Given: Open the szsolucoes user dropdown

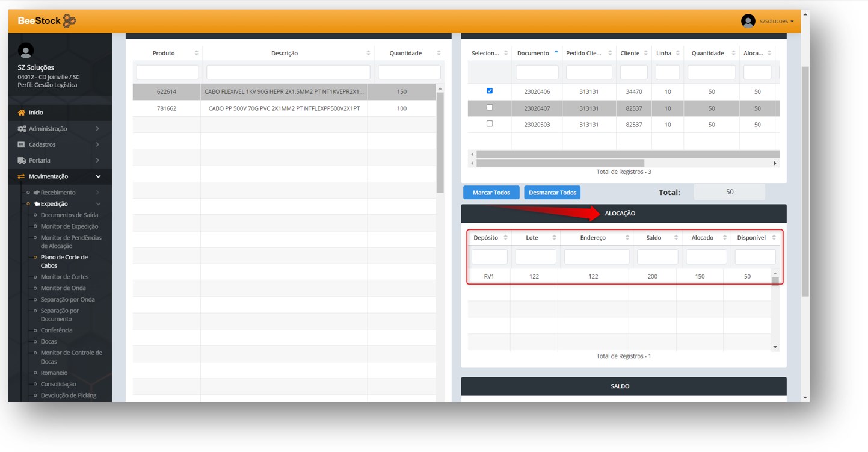Looking at the screenshot, I should click(776, 21).
